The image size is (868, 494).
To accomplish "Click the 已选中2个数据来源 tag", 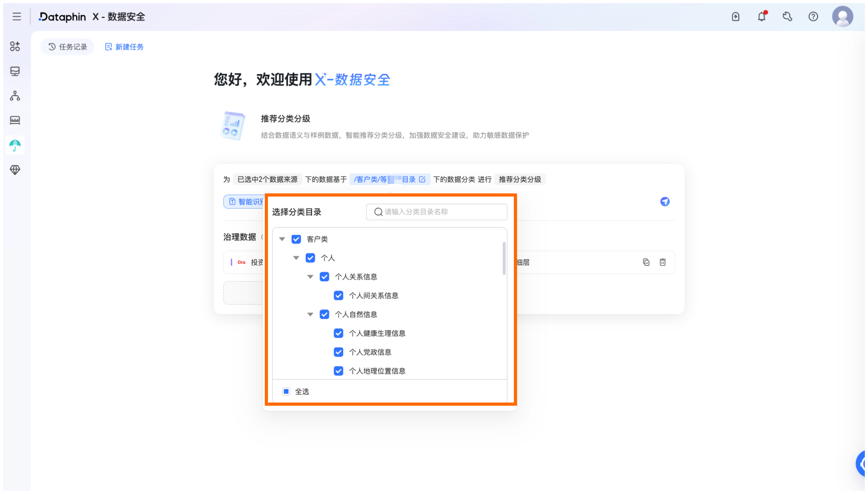I will coord(267,179).
